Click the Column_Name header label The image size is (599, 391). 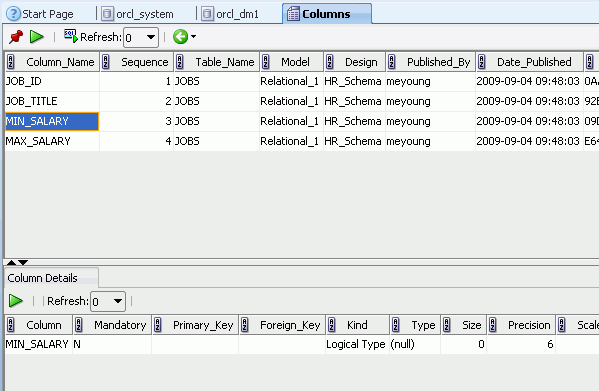point(60,62)
